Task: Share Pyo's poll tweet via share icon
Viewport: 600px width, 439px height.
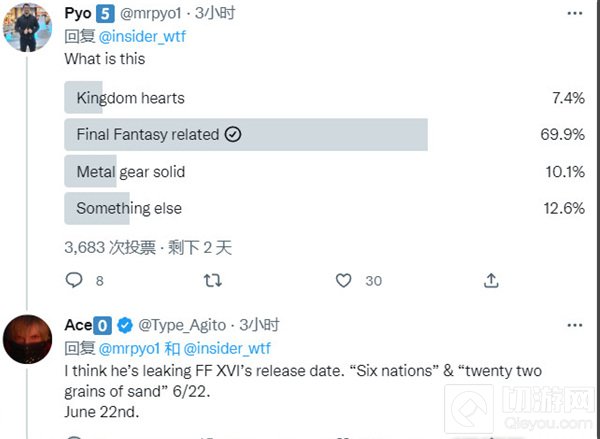Action: coord(491,281)
